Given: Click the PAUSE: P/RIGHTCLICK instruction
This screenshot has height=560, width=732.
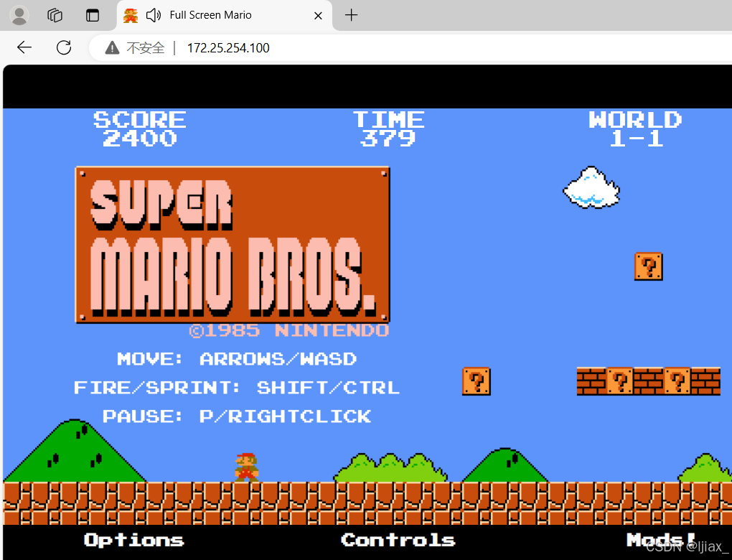Looking at the screenshot, I should [x=237, y=416].
